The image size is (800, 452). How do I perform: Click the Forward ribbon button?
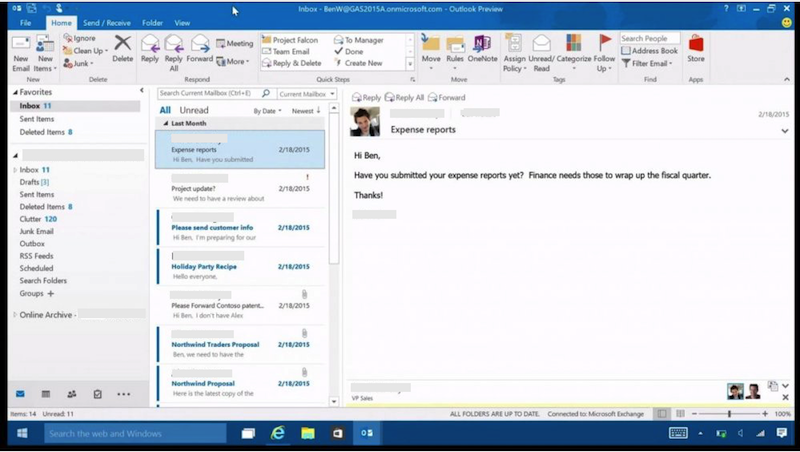tap(199, 49)
